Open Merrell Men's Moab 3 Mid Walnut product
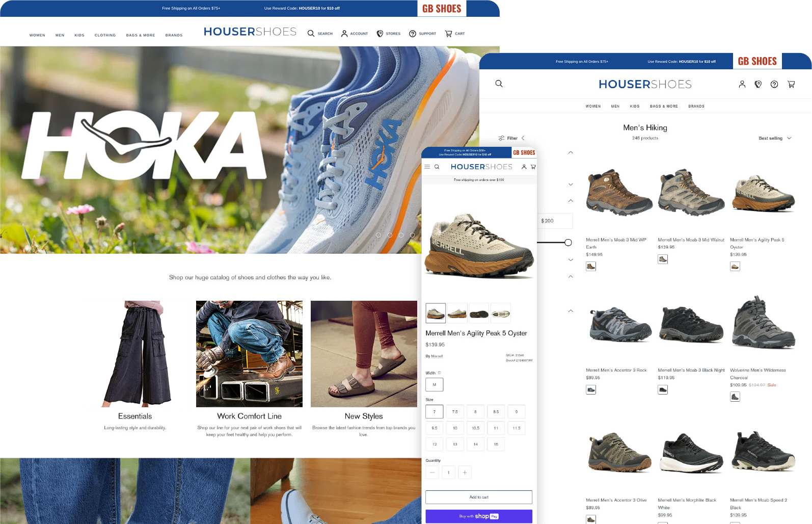The height and width of the screenshot is (524, 812). coord(691,240)
